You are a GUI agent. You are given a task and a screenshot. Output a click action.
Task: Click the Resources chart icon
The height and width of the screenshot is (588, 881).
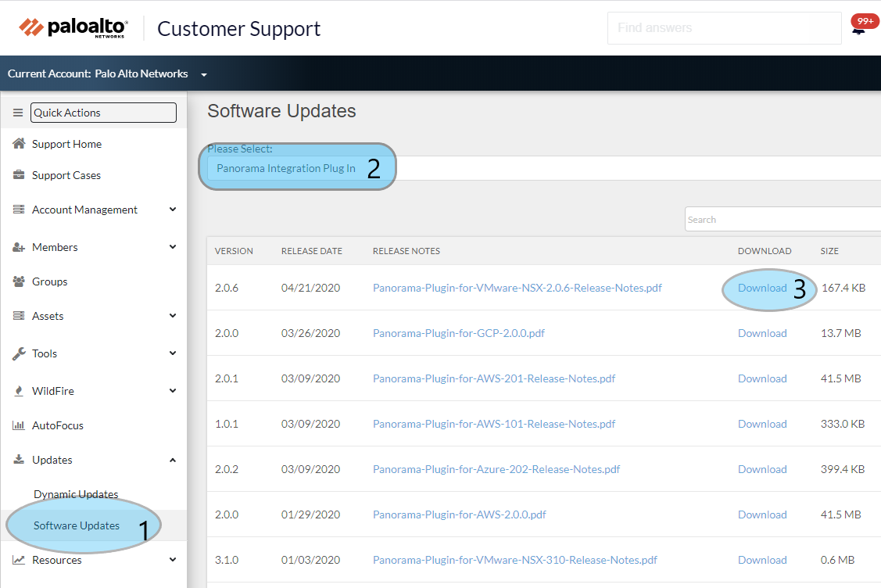pos(17,560)
